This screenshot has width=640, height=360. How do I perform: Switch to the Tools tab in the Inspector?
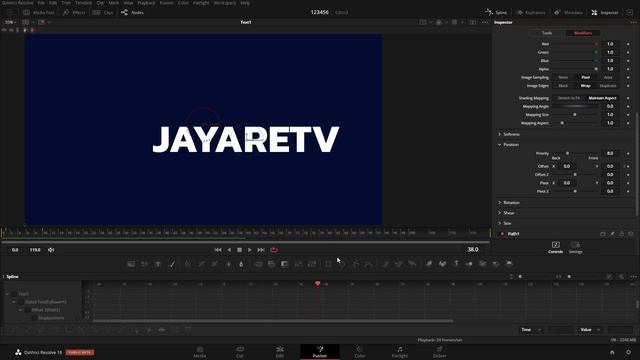[x=547, y=33]
